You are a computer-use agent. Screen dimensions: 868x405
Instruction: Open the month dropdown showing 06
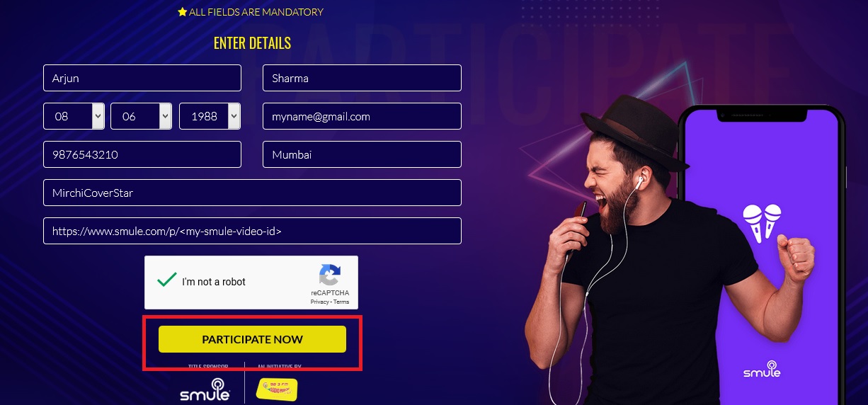(142, 116)
